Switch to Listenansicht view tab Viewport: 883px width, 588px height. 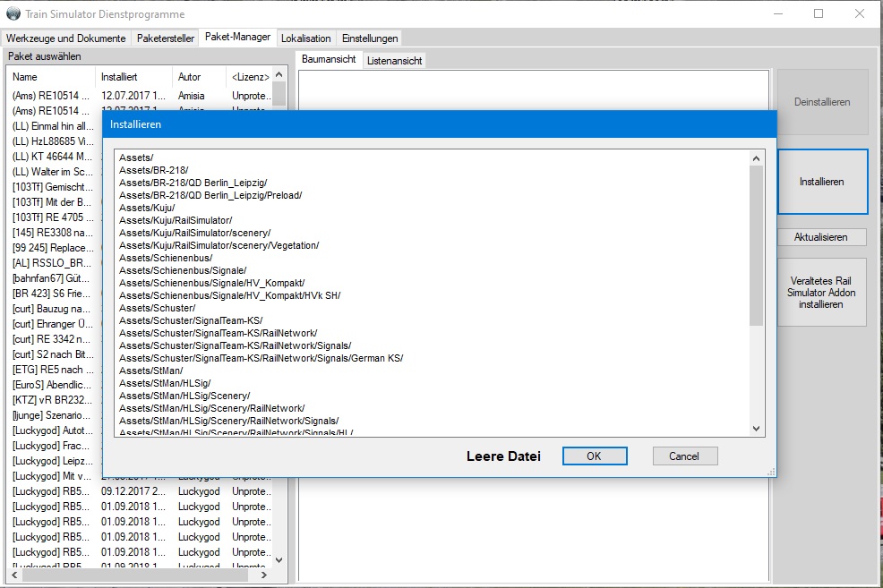coord(394,60)
